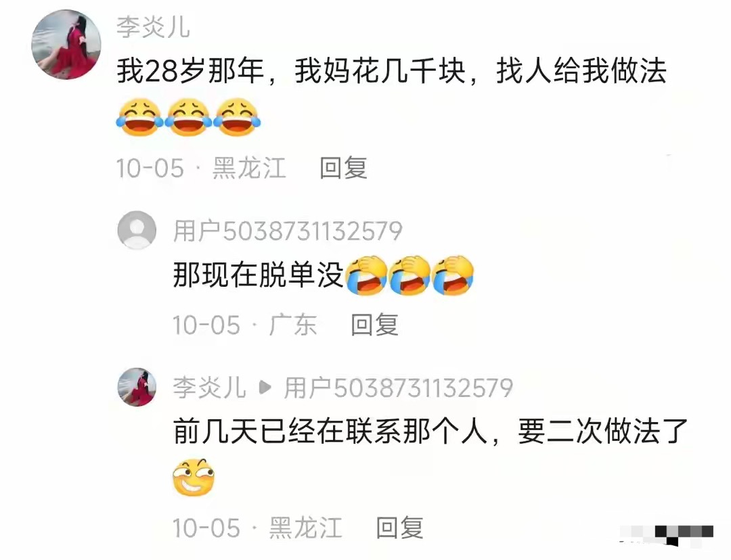Open 李炎儿's small avatar in the reply
The width and height of the screenshot is (731, 560).
[x=137, y=387]
